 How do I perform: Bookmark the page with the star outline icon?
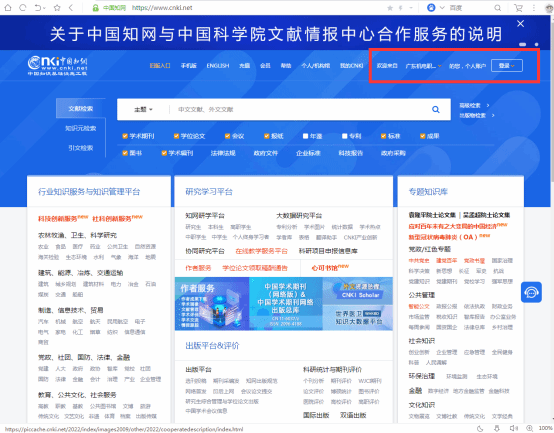(57, 7)
